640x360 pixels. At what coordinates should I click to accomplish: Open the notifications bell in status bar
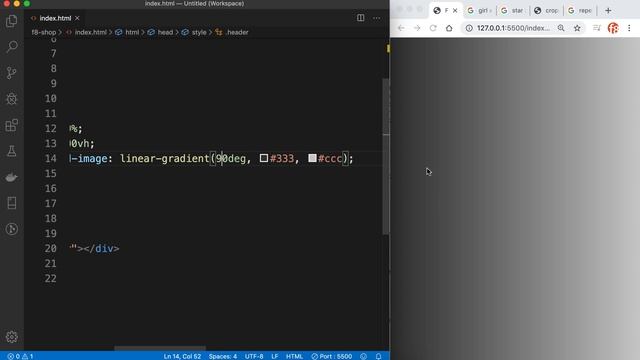378,356
